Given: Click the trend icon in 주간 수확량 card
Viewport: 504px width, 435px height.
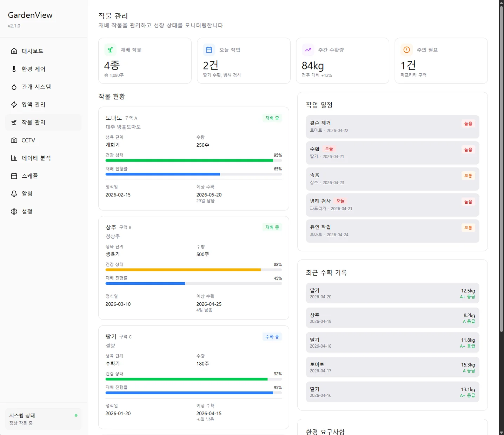Looking at the screenshot, I should (308, 50).
